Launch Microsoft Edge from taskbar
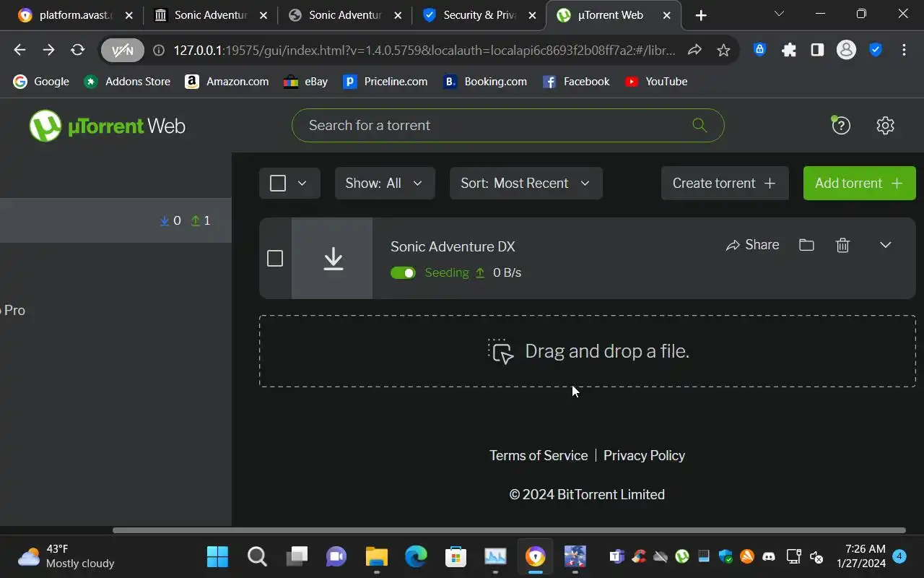Viewport: 924px width, 578px height. tap(416, 556)
